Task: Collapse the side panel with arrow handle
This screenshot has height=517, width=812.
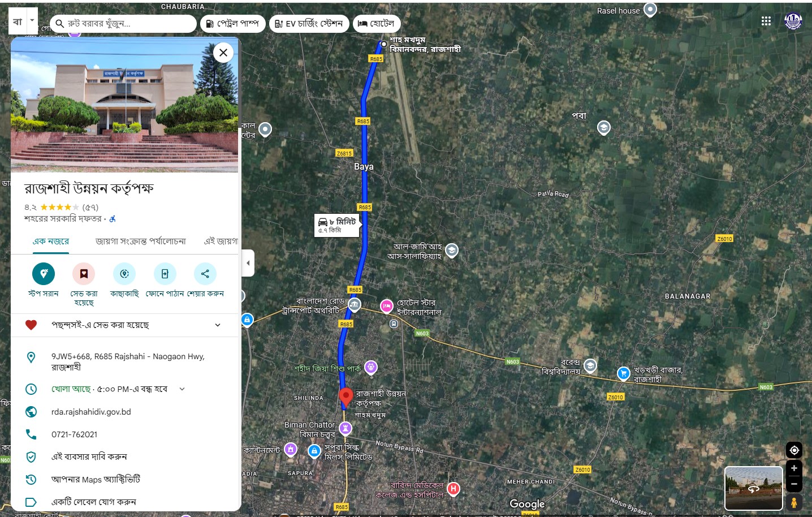Action: pos(248,263)
